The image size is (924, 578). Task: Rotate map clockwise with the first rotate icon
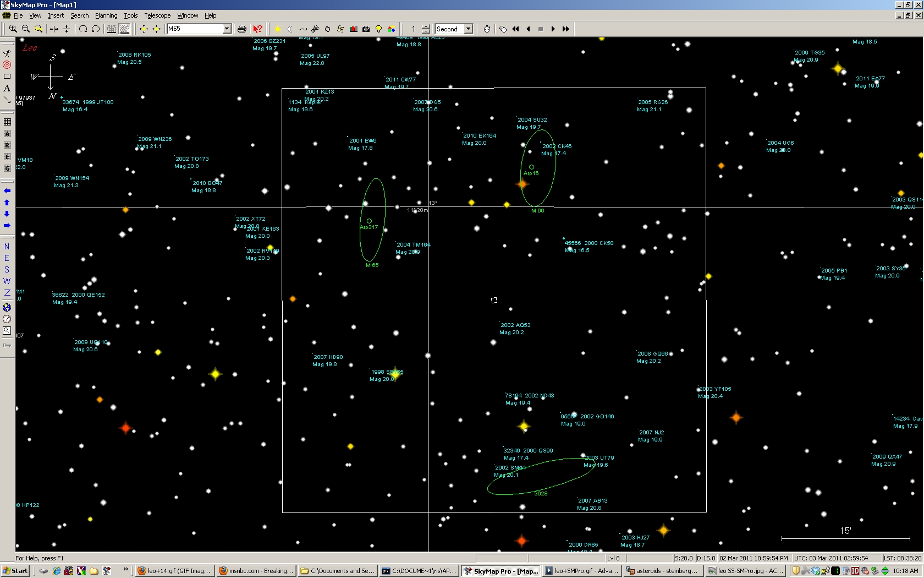coord(83,29)
